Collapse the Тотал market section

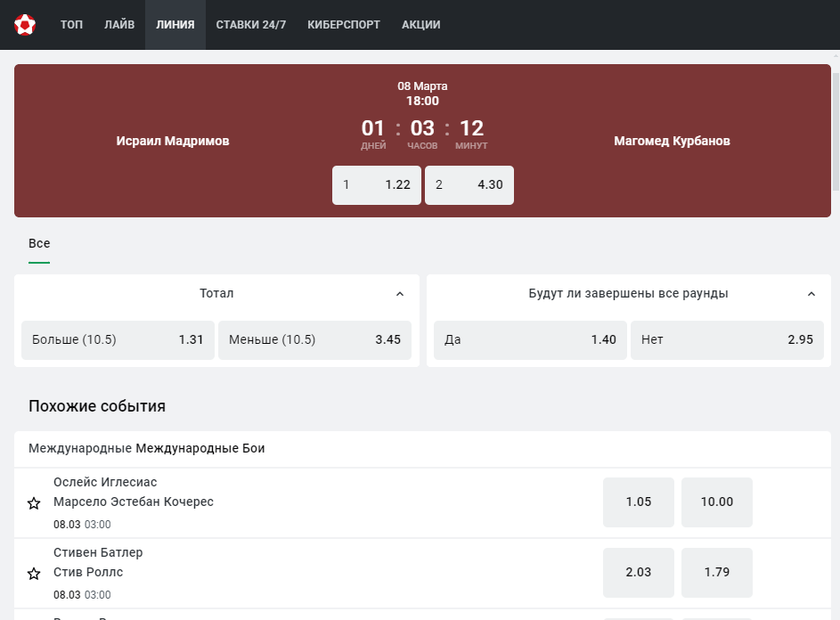coord(400,294)
